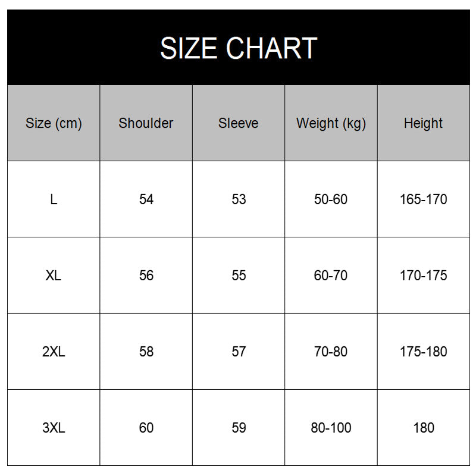
Task: Select the sleeve value 53 cell
Action: click(x=239, y=199)
